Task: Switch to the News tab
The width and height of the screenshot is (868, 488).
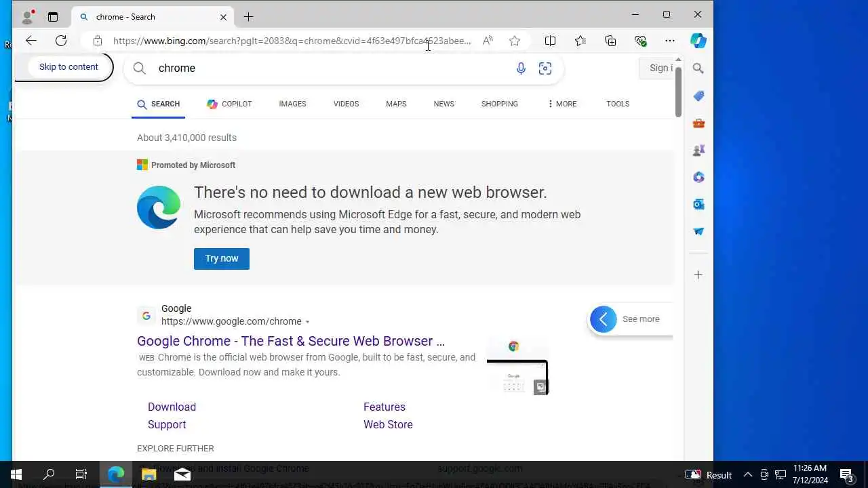Action: pyautogui.click(x=444, y=104)
